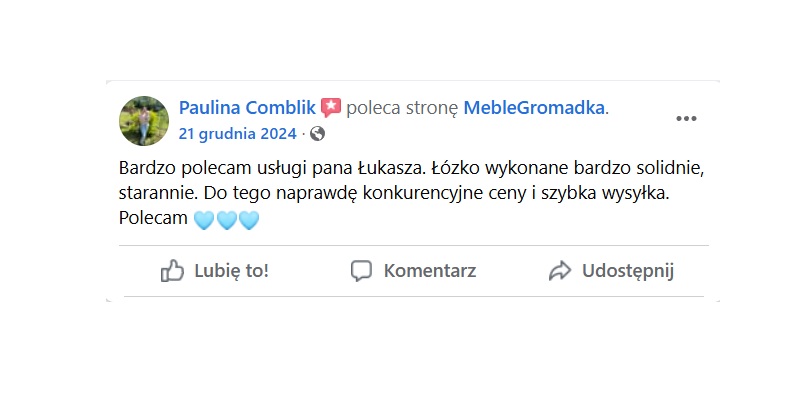Click the public globe privacy icon

pos(317,133)
